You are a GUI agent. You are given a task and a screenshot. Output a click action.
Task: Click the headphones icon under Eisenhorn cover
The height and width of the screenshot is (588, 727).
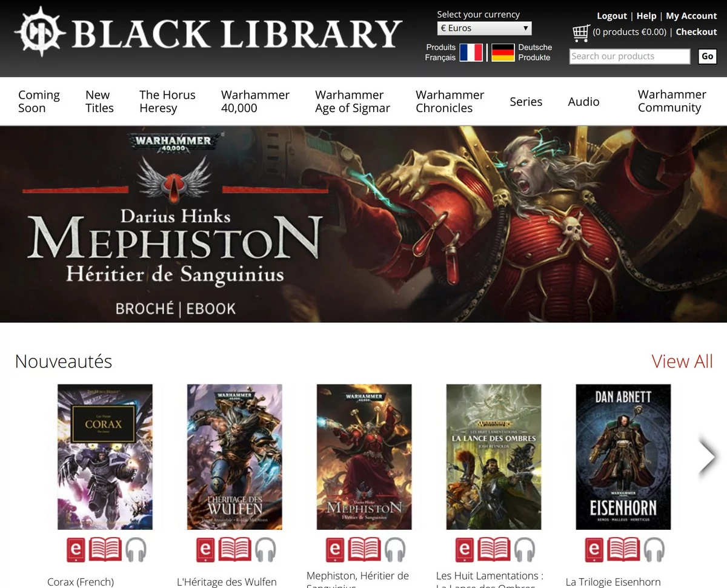pos(654,550)
